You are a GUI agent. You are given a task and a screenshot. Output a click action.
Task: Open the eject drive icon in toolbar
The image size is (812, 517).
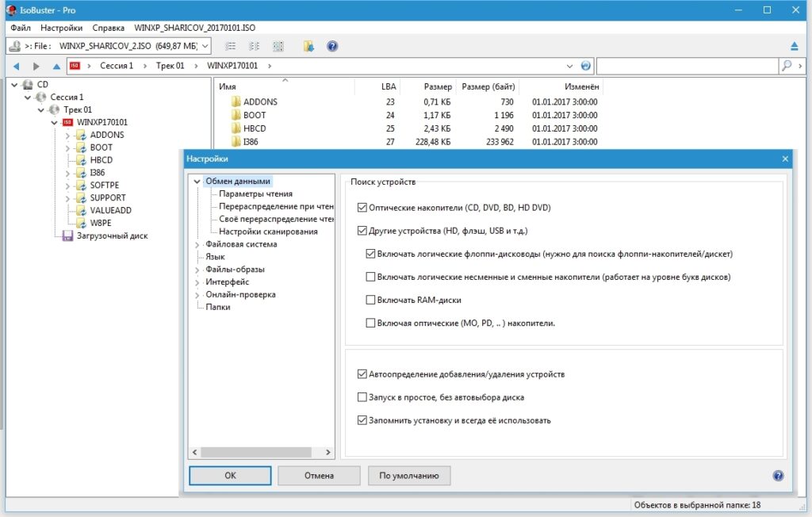[x=794, y=47]
